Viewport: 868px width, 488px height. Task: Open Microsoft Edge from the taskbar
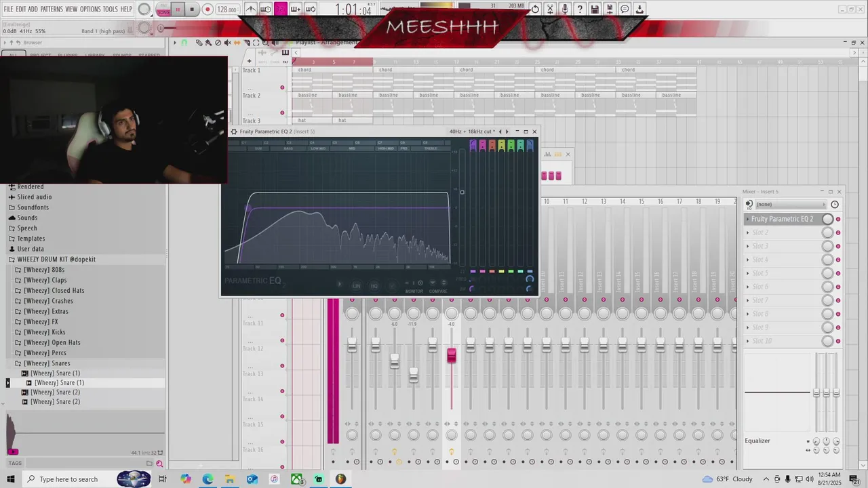tap(208, 479)
